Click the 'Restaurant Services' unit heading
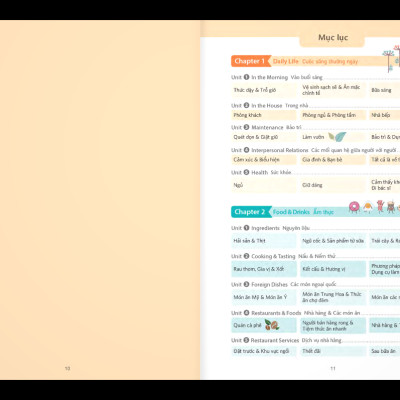The height and width of the screenshot is (400, 400). pyautogui.click(x=275, y=340)
